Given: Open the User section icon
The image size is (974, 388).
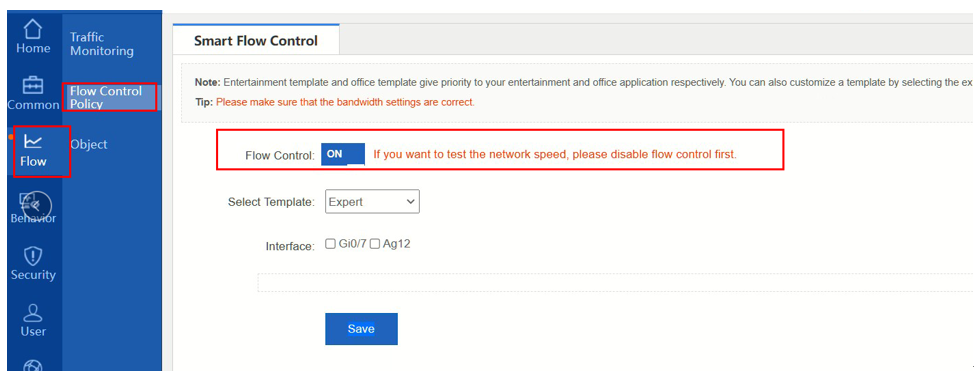Looking at the screenshot, I should pos(33,313).
